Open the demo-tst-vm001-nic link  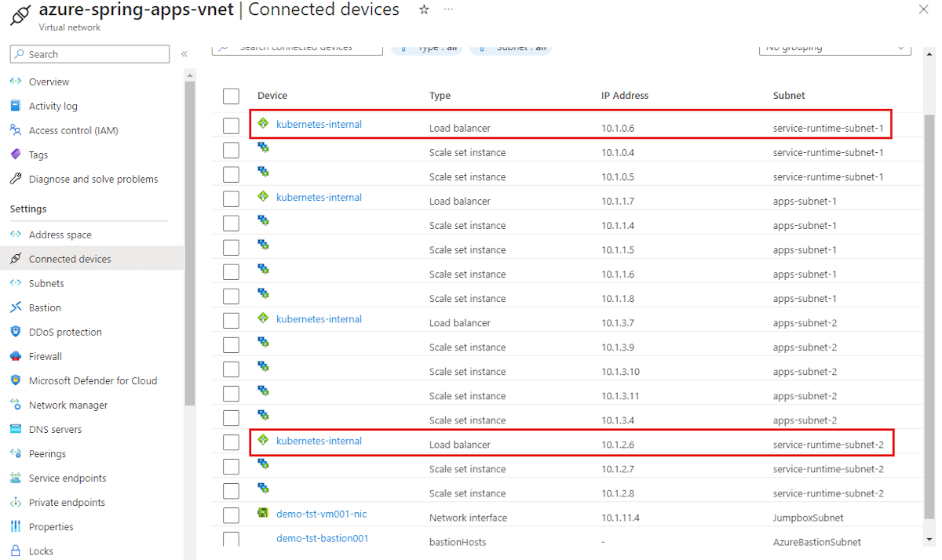(321, 514)
